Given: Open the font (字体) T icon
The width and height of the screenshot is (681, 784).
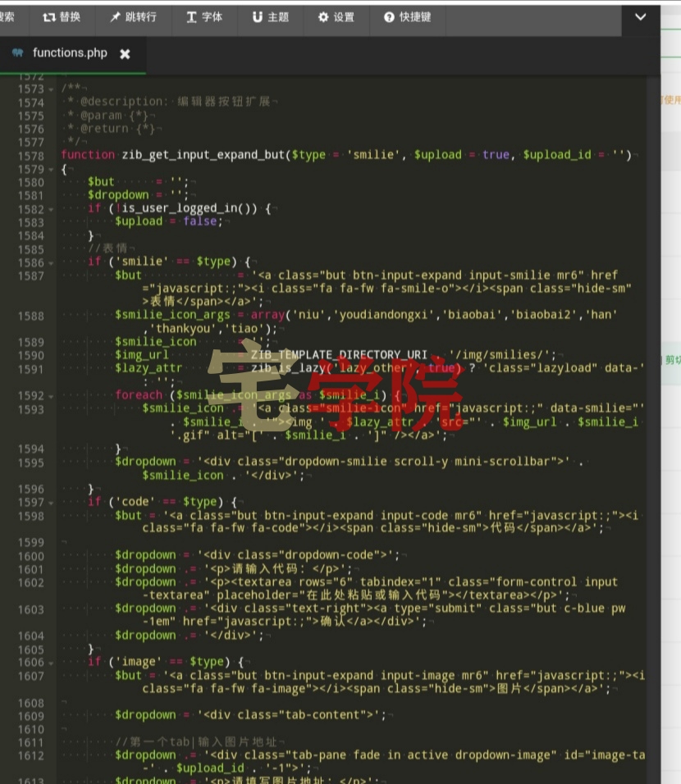Looking at the screenshot, I should pos(192,17).
